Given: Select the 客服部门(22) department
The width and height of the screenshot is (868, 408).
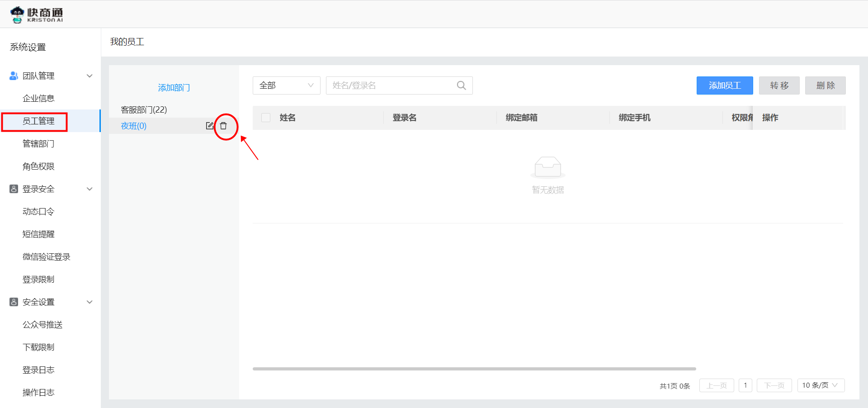Looking at the screenshot, I should (144, 110).
